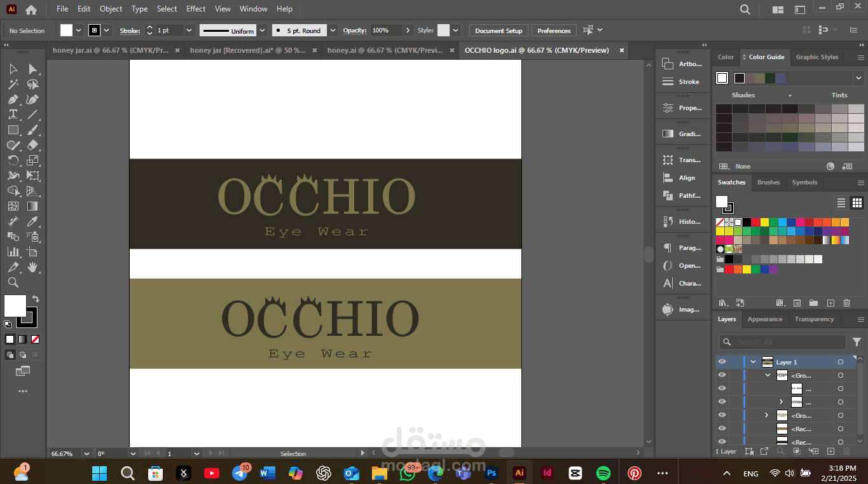The width and height of the screenshot is (868, 484).
Task: Select the Paintbrush tool
Action: click(32, 130)
